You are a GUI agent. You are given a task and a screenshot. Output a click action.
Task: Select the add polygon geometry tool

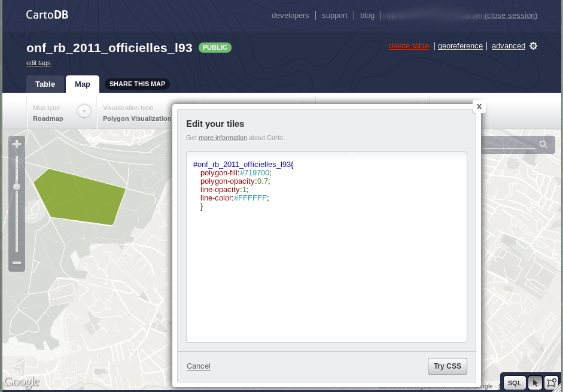click(551, 383)
